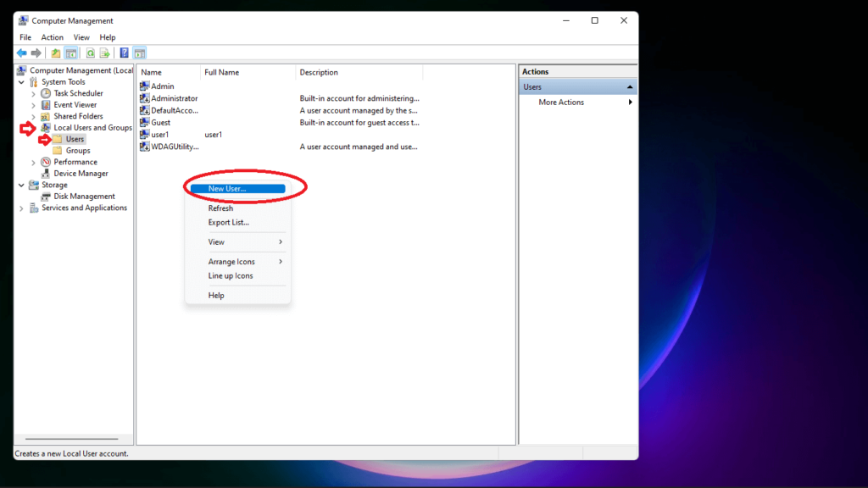Image resolution: width=868 pixels, height=488 pixels.
Task: Select the Administrator user account icon
Action: 145,98
